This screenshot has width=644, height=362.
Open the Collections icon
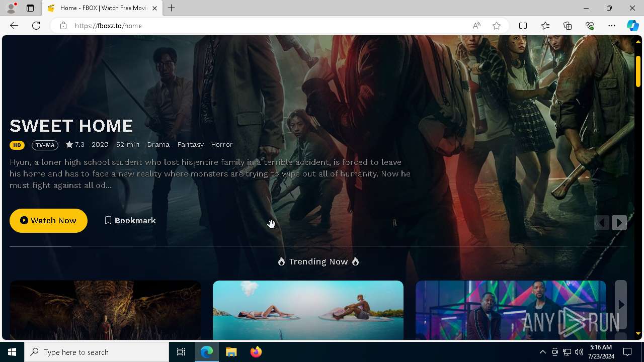click(568, 26)
